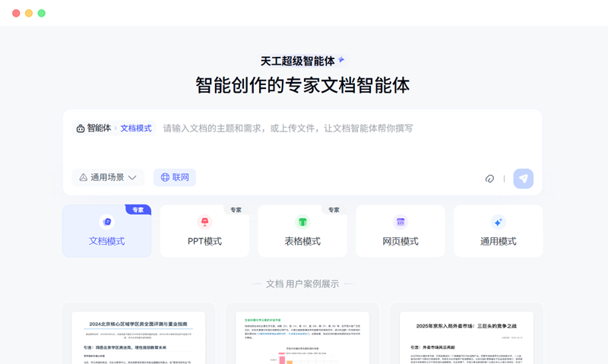Focus the document topic input field
The width and height of the screenshot is (608, 364).
(288, 128)
